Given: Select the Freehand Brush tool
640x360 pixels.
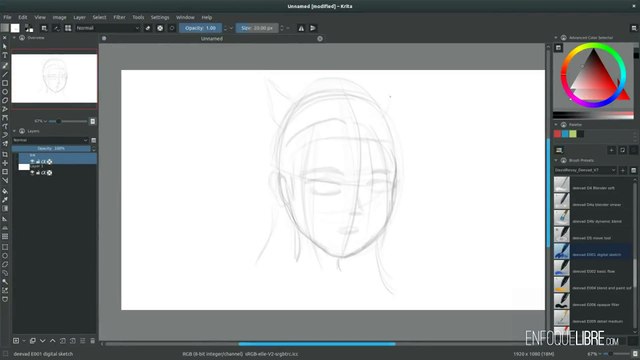Looking at the screenshot, I should point(5,65).
